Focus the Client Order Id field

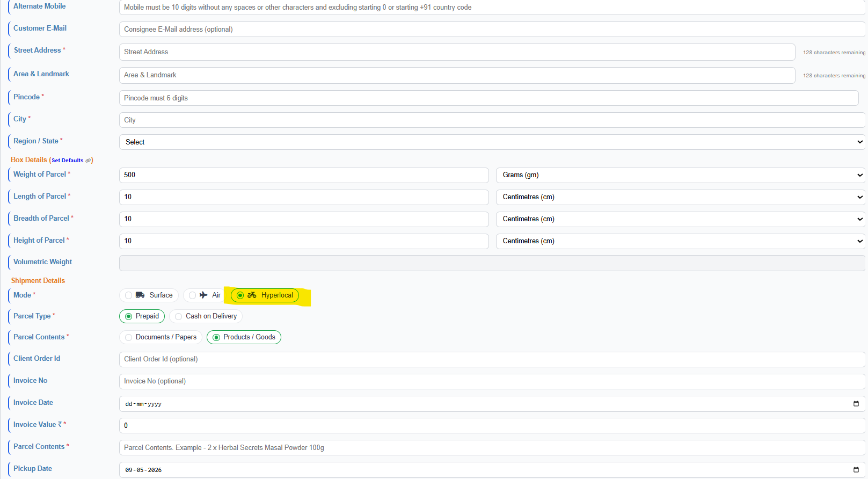(x=492, y=359)
